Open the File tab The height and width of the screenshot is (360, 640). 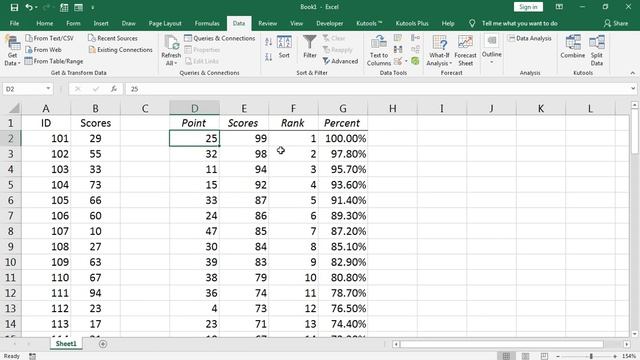[x=14, y=23]
